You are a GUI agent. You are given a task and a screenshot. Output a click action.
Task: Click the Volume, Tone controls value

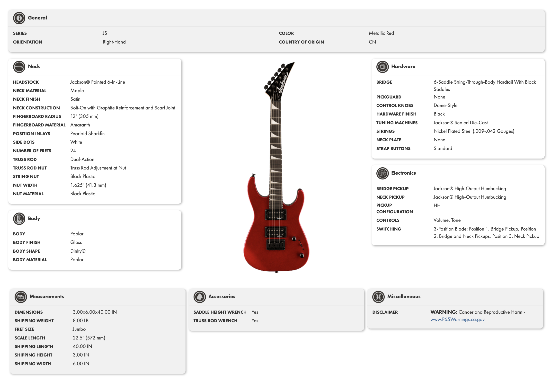[447, 220]
